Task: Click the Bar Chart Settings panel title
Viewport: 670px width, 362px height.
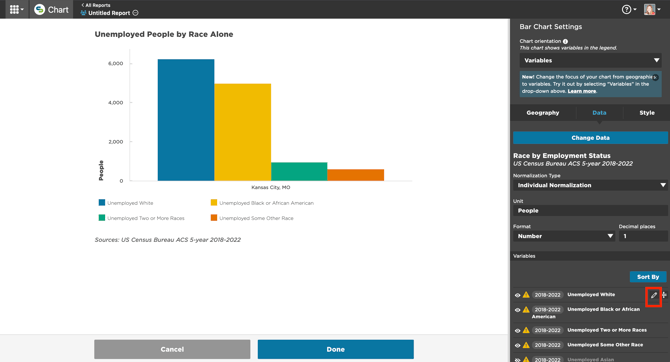Action: click(x=550, y=26)
